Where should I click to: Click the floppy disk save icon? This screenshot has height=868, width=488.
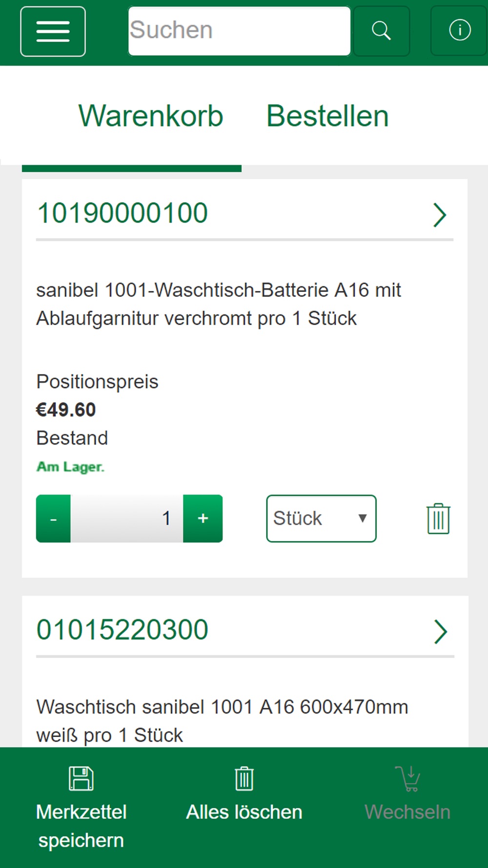pyautogui.click(x=81, y=778)
